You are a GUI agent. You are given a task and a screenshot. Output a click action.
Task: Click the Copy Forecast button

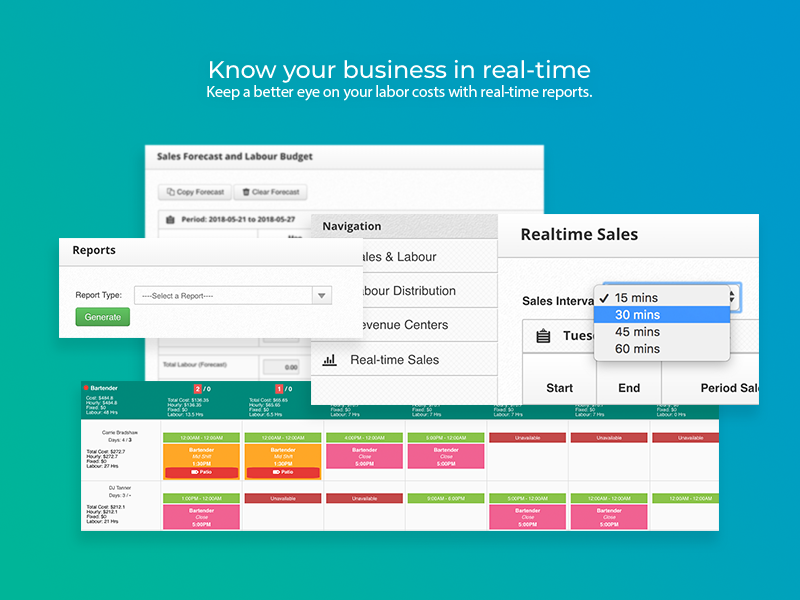click(195, 192)
